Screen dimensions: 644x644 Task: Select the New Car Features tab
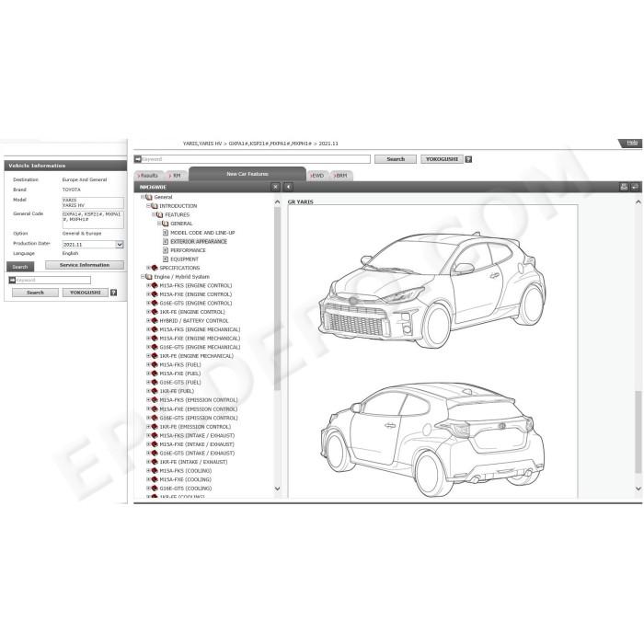click(x=247, y=174)
